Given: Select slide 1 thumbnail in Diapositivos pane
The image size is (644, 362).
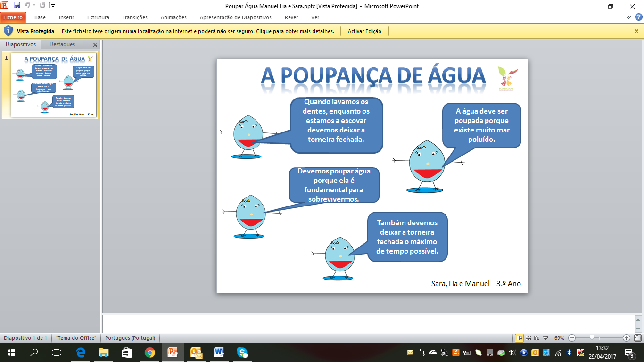Looking at the screenshot, I should [x=54, y=85].
